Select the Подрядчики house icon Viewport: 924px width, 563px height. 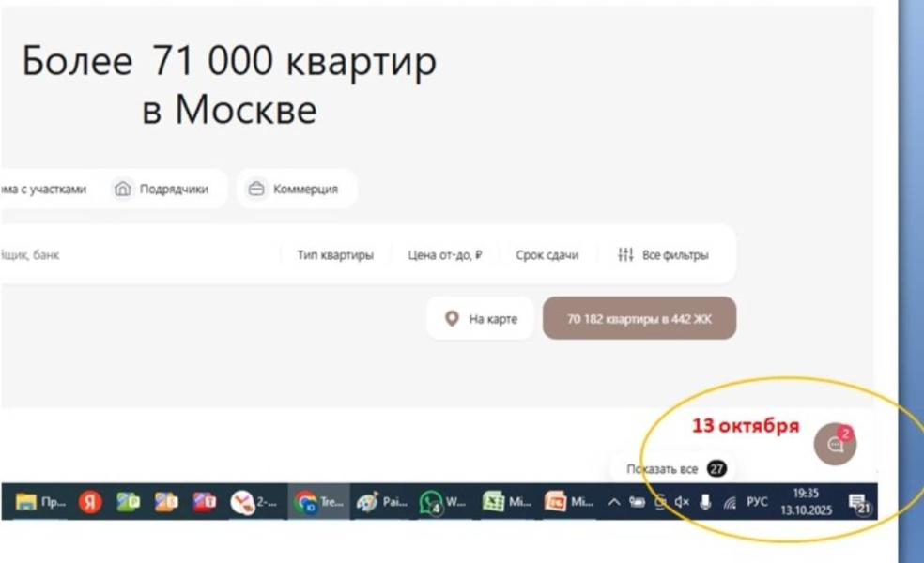(x=123, y=189)
